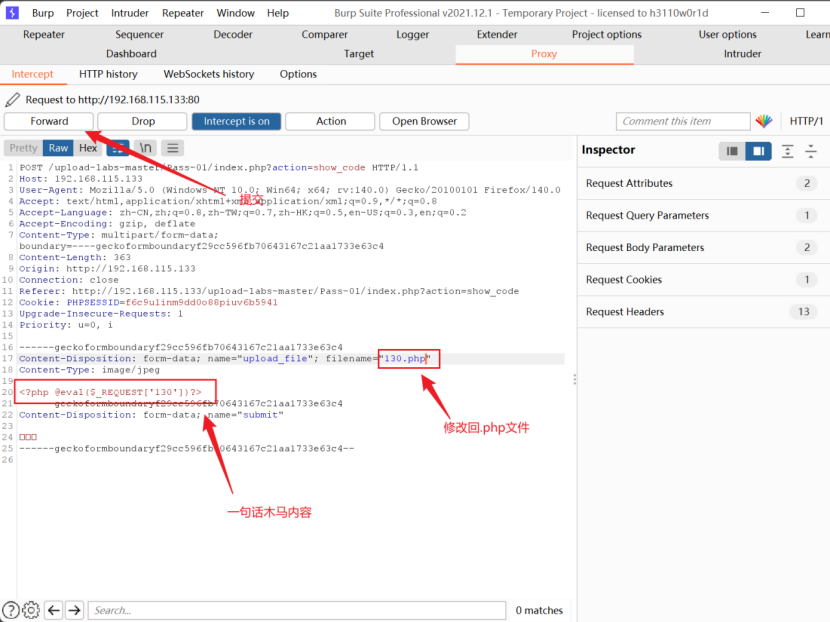Image resolution: width=830 pixels, height=622 pixels.
Task: Open the WebSockets history sub-tab
Action: pos(209,74)
